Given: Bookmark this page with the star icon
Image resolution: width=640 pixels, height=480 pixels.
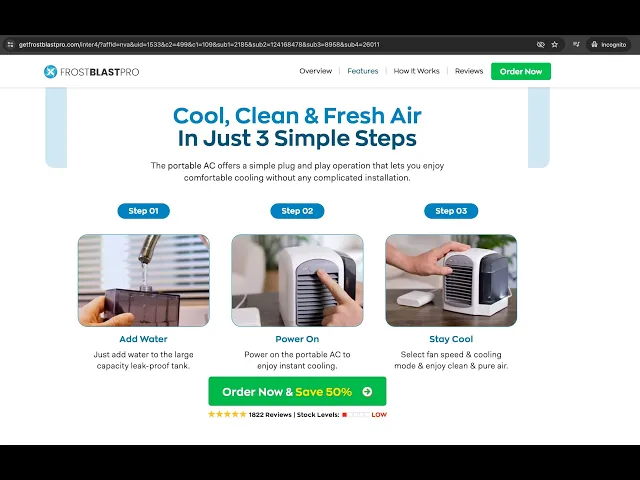Looking at the screenshot, I should 554,44.
